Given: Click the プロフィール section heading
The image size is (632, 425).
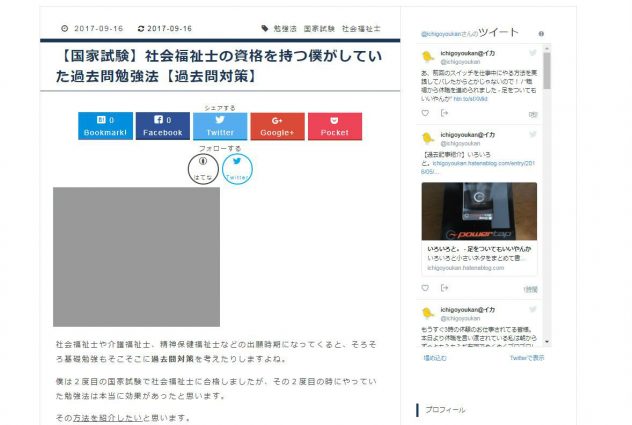Looking at the screenshot, I should click(x=445, y=410).
